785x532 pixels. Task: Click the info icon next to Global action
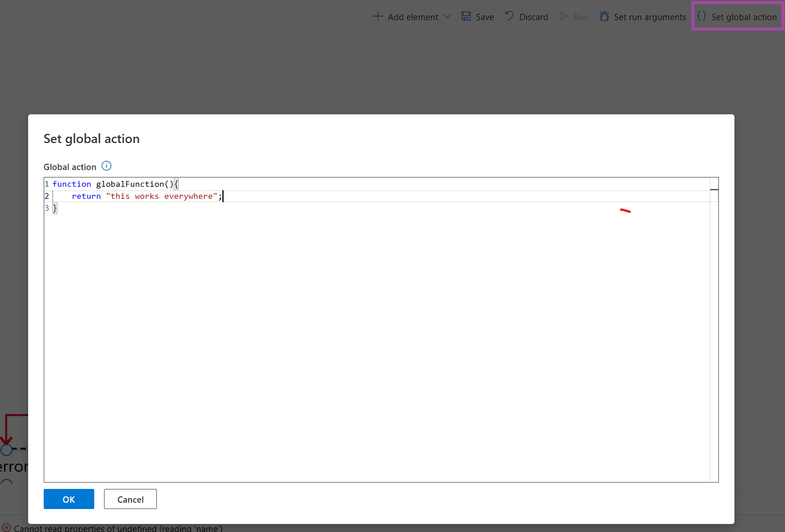pos(106,166)
